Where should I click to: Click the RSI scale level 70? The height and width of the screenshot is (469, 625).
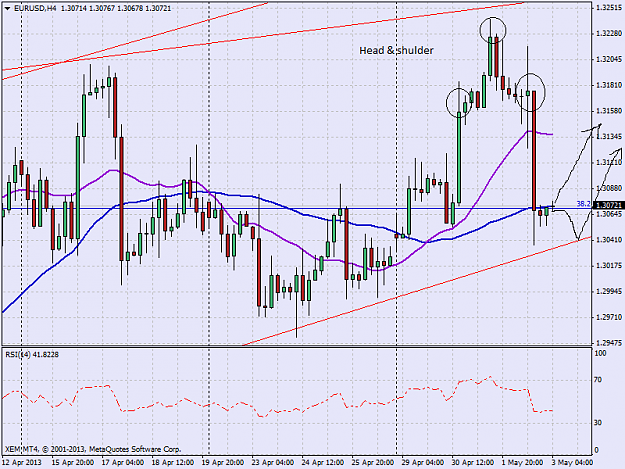point(598,380)
